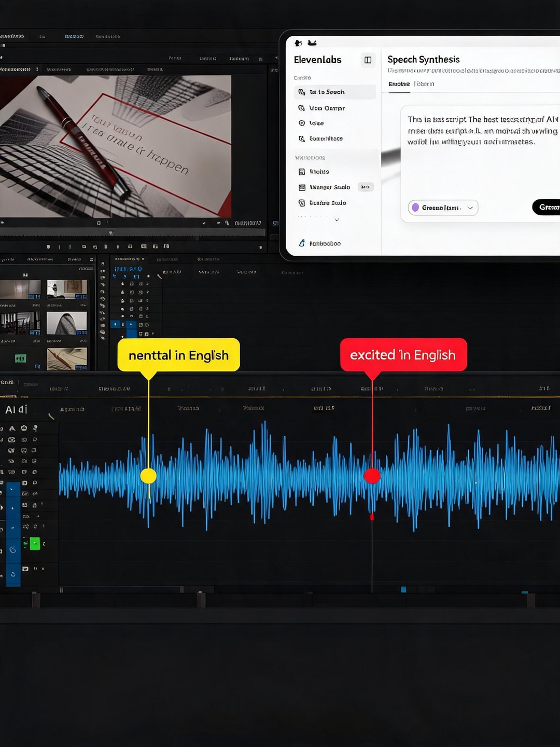Click inside the script text box

pos(480,163)
